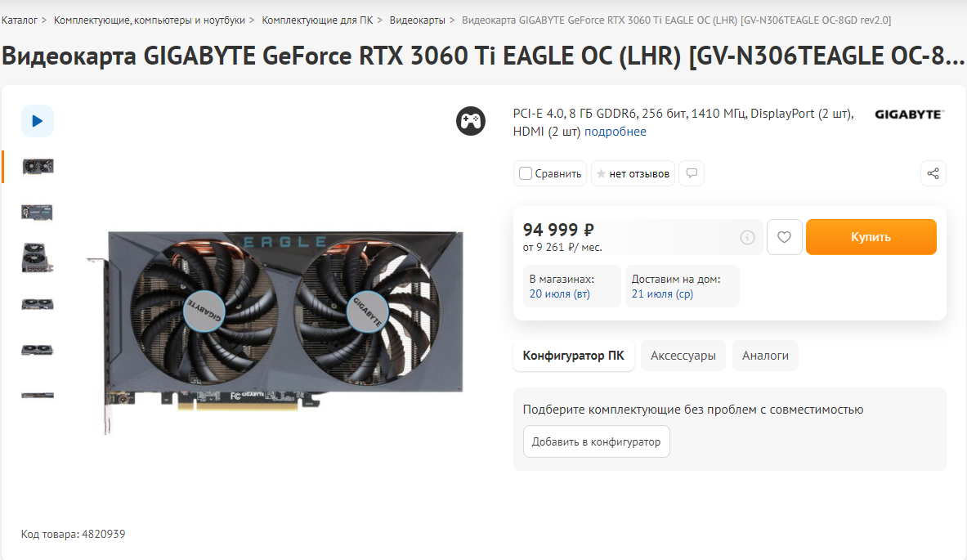This screenshot has width=967, height=560.
Task: Go to 'Видеокарты' breadcrumb
Action: 417,20
